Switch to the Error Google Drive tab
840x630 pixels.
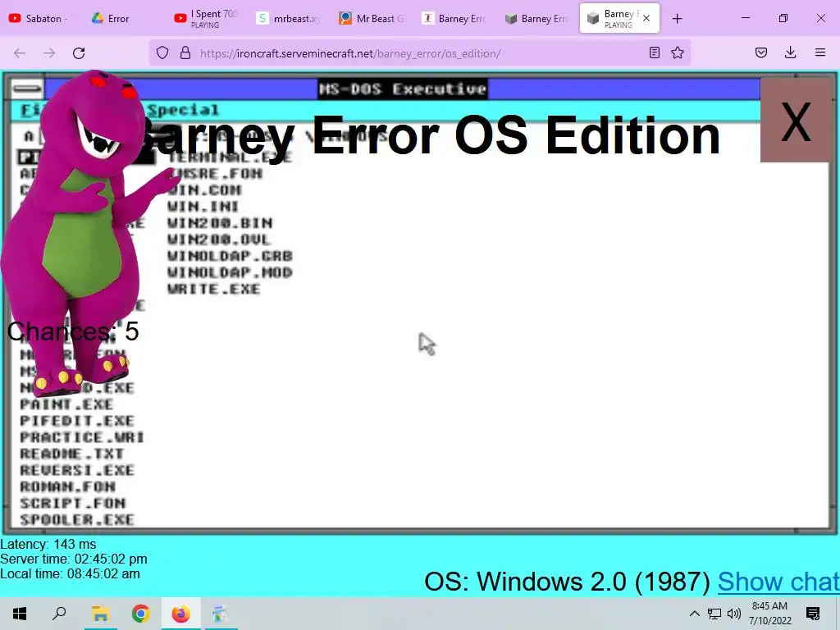[x=125, y=18]
